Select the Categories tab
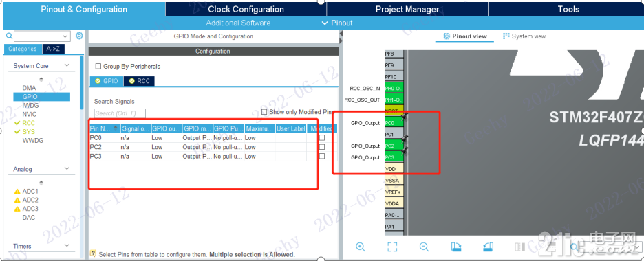Screen dimensions: 644x261 [23, 49]
